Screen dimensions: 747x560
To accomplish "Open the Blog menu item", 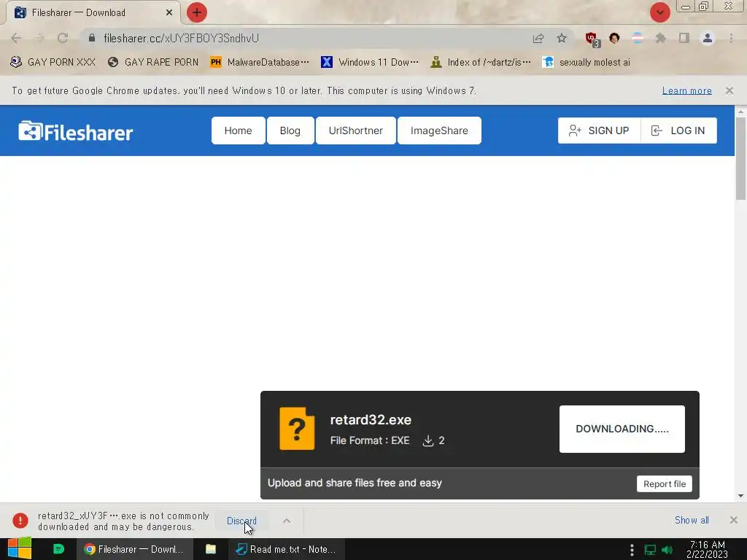I will (290, 131).
